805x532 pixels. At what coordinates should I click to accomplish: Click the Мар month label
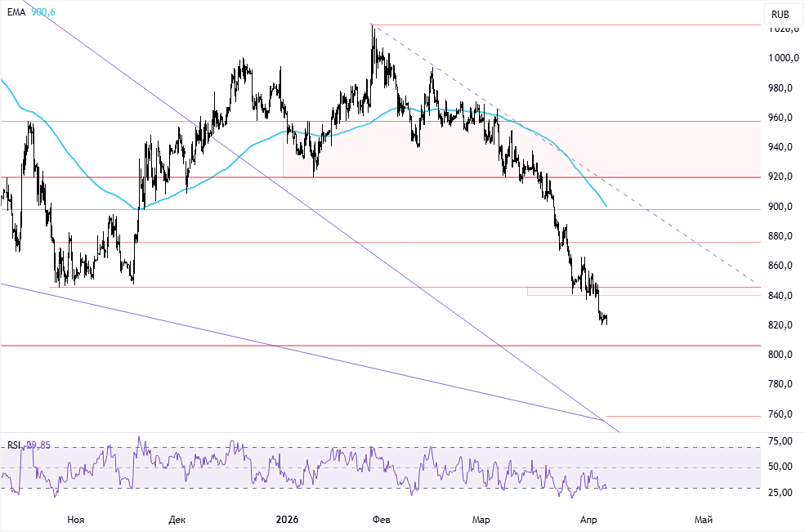click(481, 518)
